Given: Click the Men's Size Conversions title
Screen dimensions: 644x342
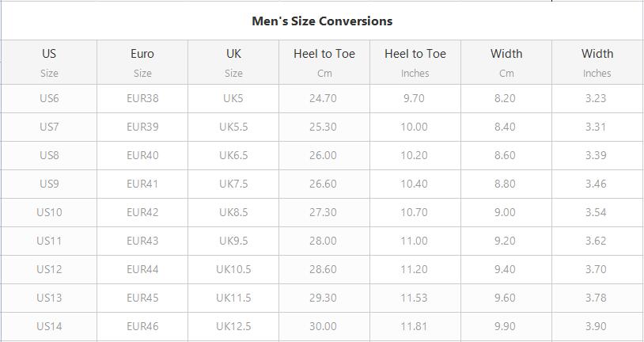Looking at the screenshot, I should coord(322,21).
